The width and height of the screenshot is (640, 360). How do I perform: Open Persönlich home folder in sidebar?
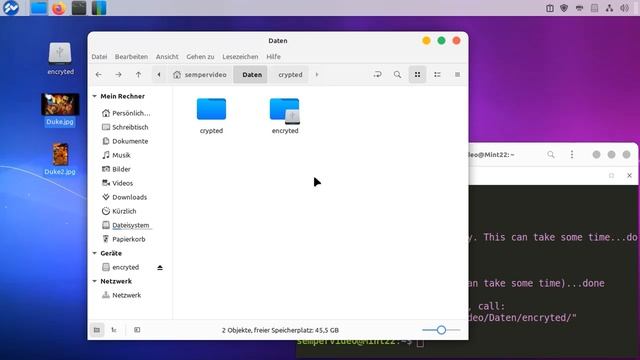point(127,113)
